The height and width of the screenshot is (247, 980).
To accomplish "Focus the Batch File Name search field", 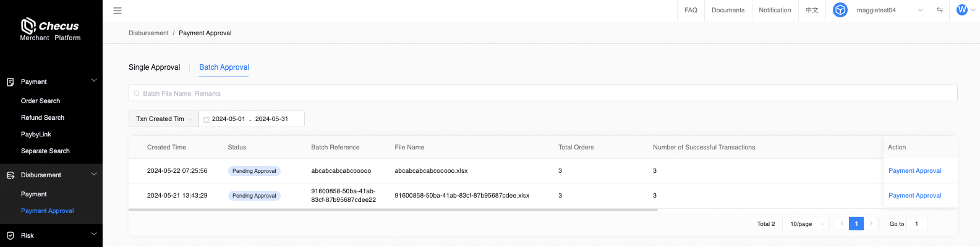I will [x=543, y=93].
